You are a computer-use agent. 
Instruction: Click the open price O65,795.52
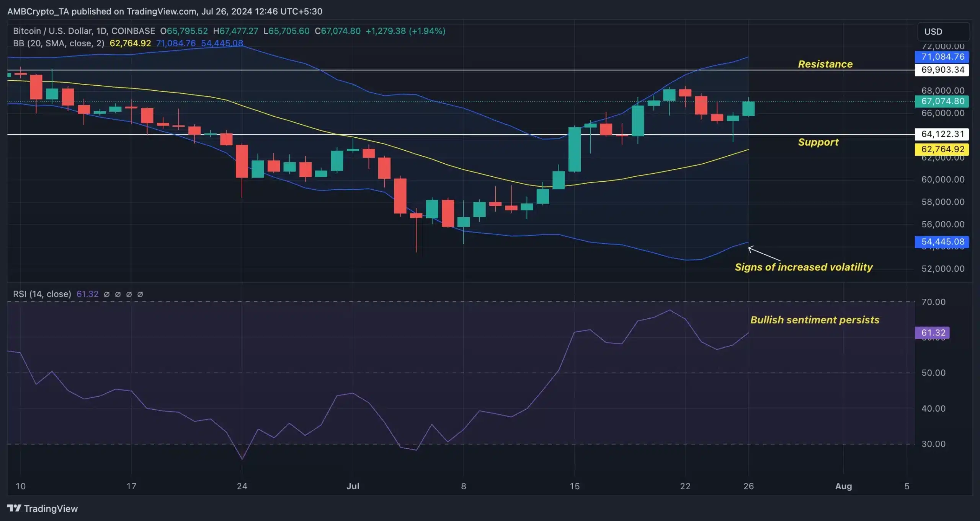[x=184, y=31]
